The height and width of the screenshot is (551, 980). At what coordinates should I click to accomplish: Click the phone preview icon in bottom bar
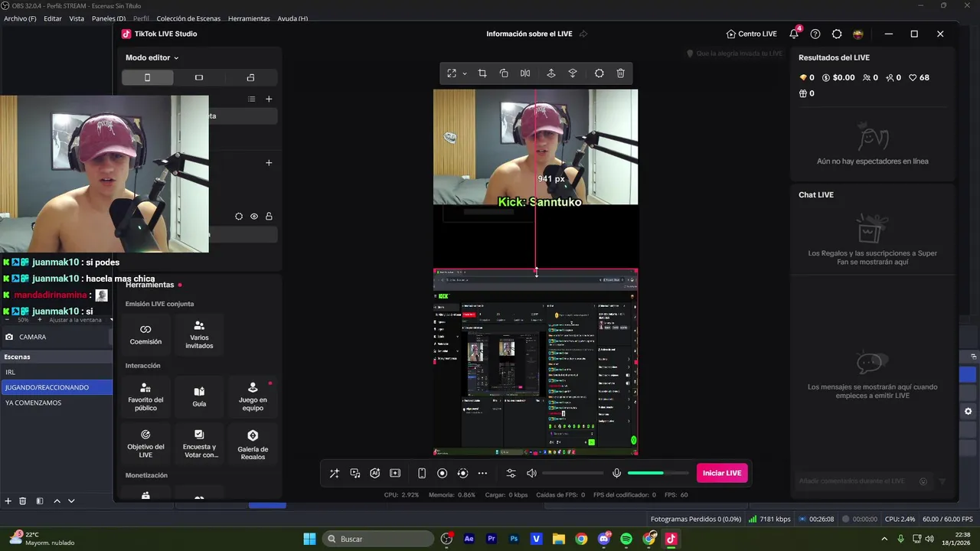[x=422, y=473]
